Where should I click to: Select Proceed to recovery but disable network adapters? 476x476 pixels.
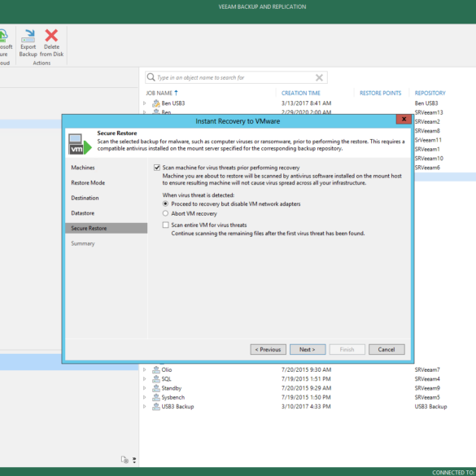click(165, 203)
